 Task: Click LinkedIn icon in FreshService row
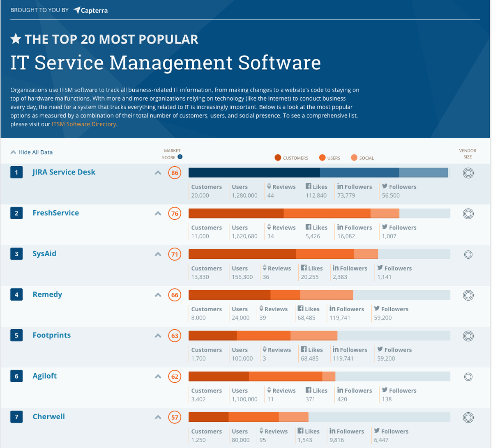pos(340,227)
